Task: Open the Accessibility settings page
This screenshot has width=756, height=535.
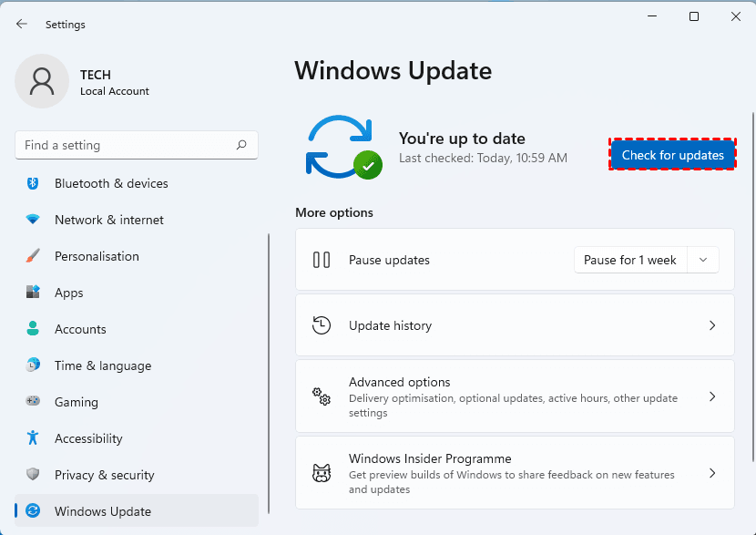Action: [x=88, y=438]
